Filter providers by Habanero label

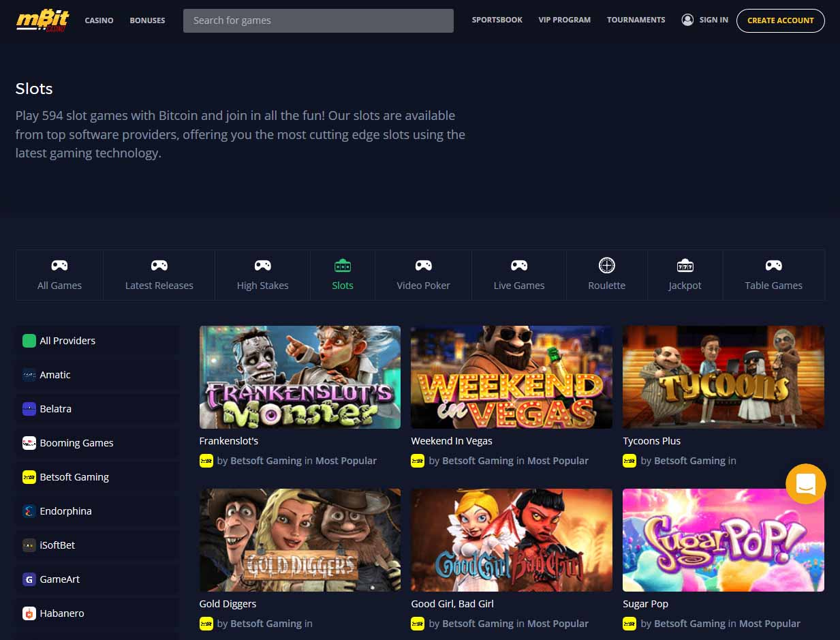pyautogui.click(x=62, y=613)
